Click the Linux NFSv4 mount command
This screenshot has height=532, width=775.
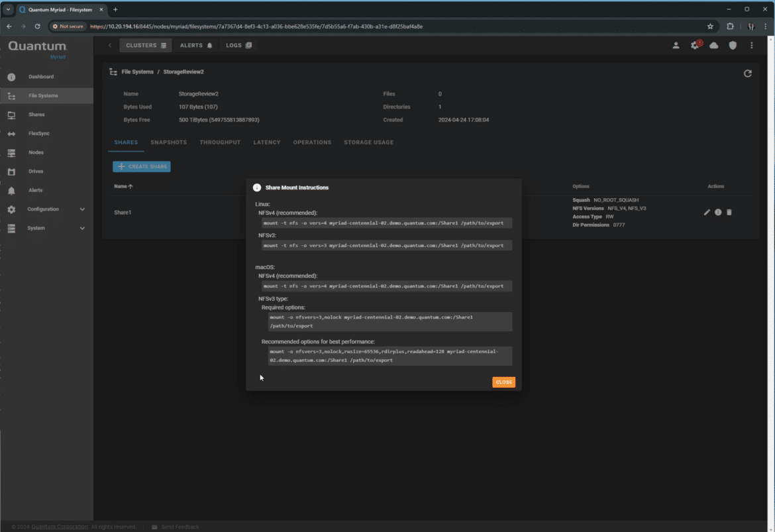[387, 223]
